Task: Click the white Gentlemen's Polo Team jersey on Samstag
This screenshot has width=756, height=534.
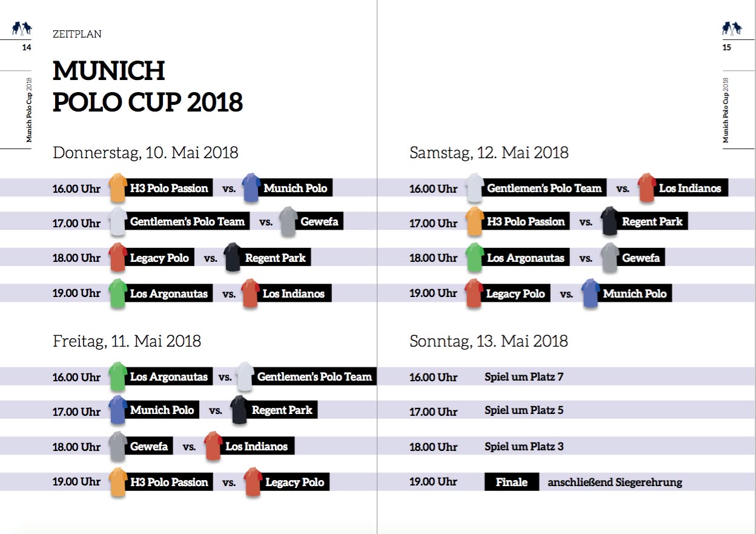Action: pyautogui.click(x=475, y=188)
